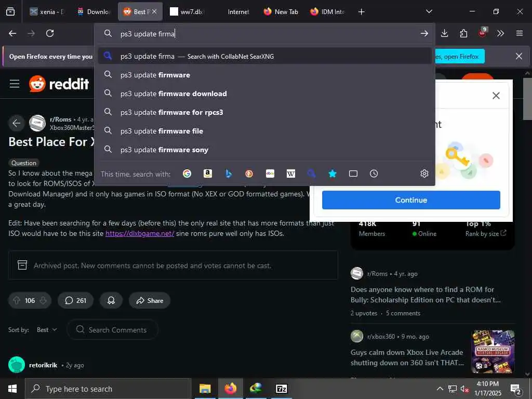Show more tools overflow chevrons
The height and width of the screenshot is (399, 532).
(500, 33)
